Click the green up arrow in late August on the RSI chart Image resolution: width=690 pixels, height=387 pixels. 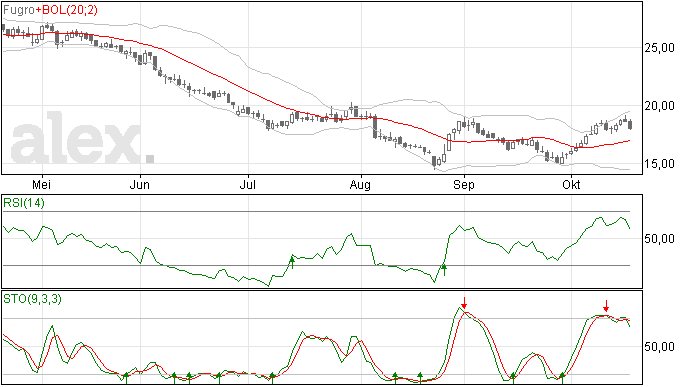(x=444, y=269)
